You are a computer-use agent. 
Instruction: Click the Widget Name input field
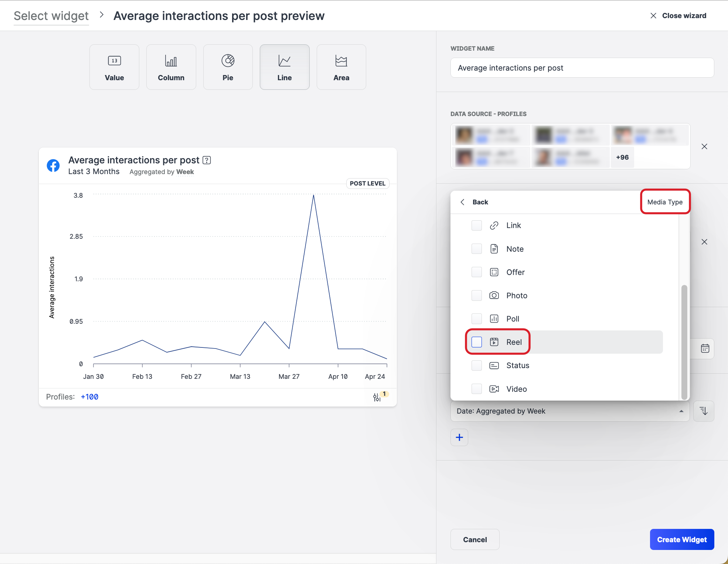coord(582,68)
